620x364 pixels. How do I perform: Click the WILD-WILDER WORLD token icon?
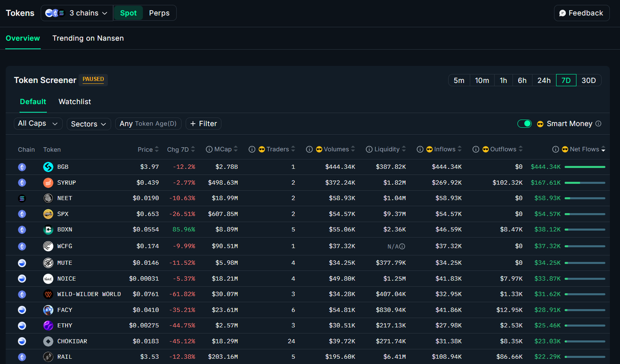[x=48, y=294]
